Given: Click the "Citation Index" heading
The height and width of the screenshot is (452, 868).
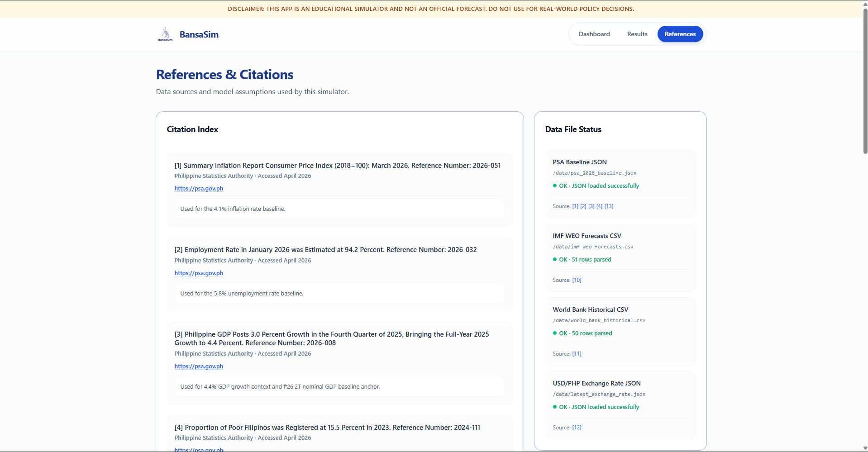Looking at the screenshot, I should click(x=192, y=129).
